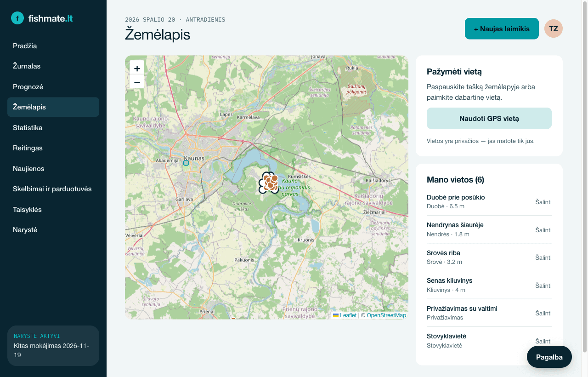Go to Skelbimai ir parduotuvės

[53, 189]
